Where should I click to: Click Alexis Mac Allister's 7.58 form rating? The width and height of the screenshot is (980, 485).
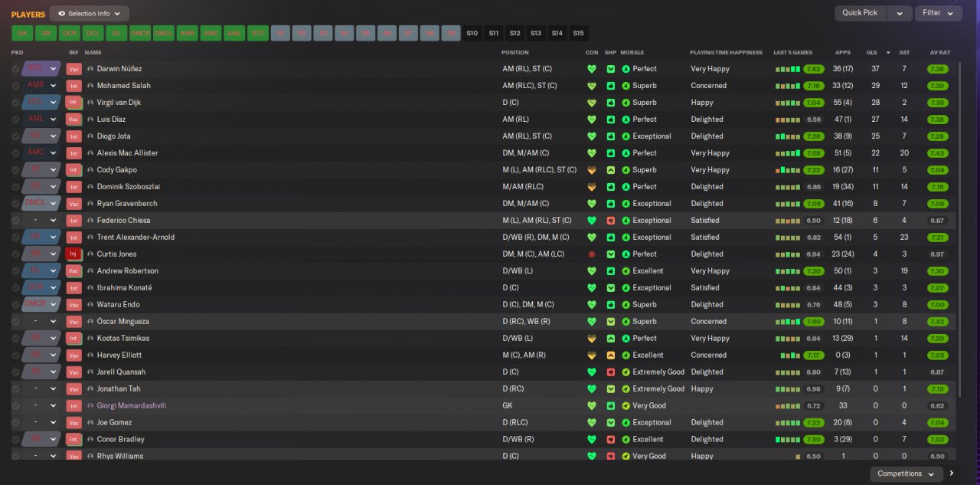(x=814, y=153)
